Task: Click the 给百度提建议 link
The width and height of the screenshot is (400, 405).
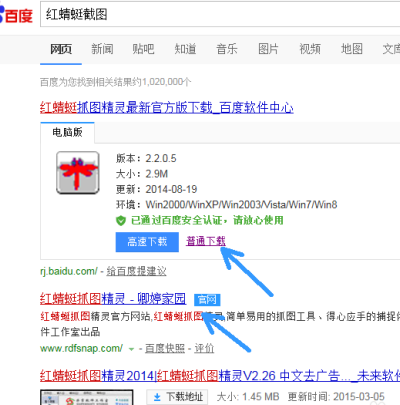Action: [136, 271]
